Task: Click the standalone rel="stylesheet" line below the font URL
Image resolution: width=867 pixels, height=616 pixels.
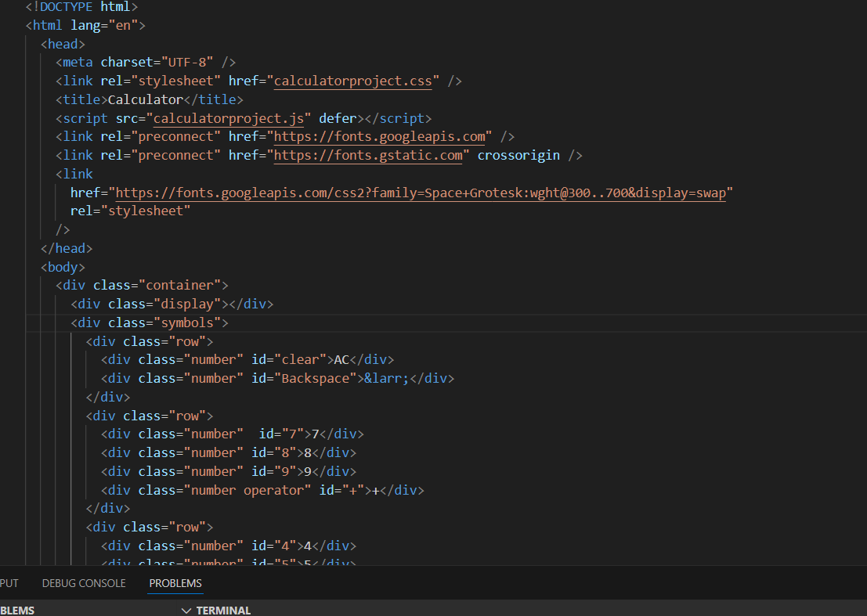Action: pyautogui.click(x=130, y=211)
